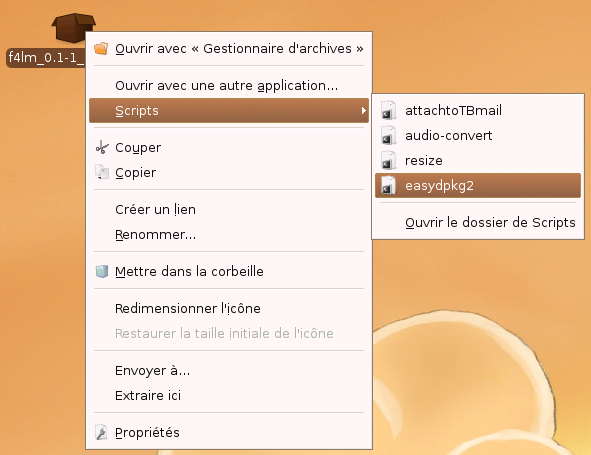This screenshot has height=455, width=591.
Task: Click the script file icon beside attachtoTBmail
Action: (x=388, y=110)
